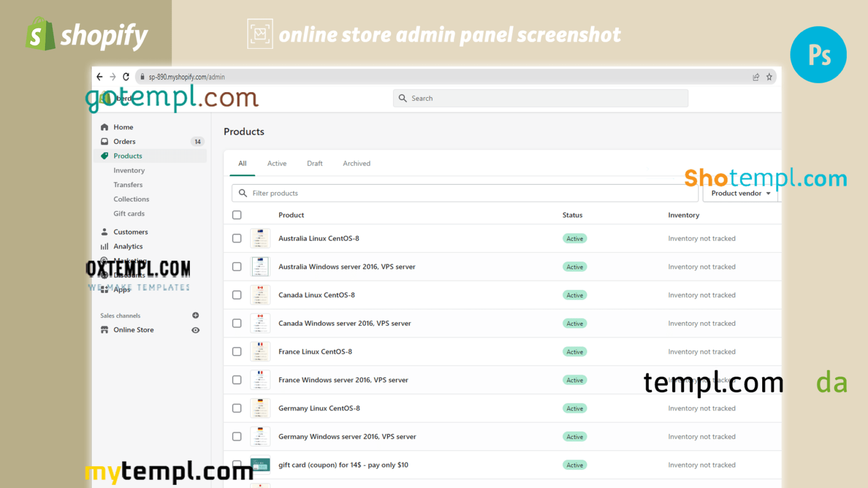Click the Home icon in sidebar
This screenshot has height=488, width=868.
(x=105, y=127)
